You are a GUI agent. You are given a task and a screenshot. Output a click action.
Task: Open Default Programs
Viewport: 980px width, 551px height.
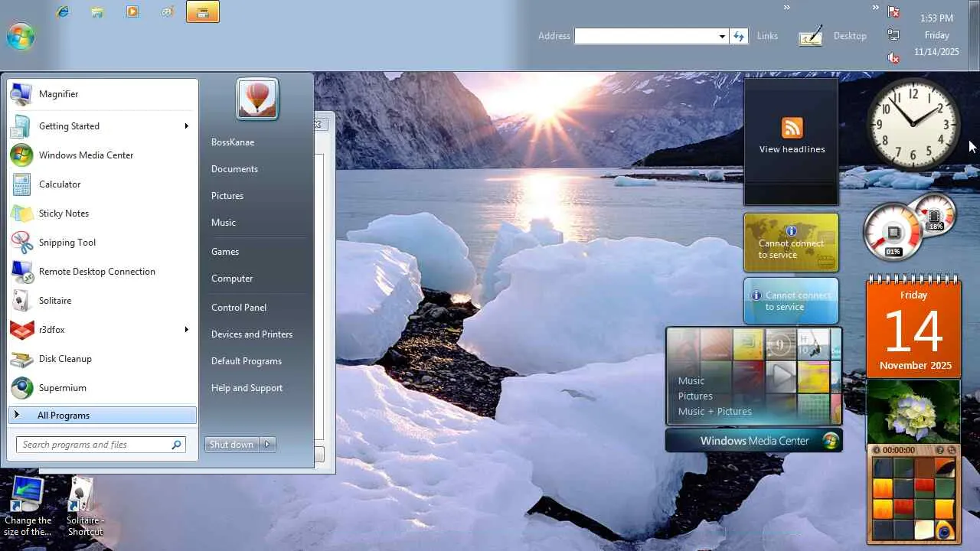247,360
